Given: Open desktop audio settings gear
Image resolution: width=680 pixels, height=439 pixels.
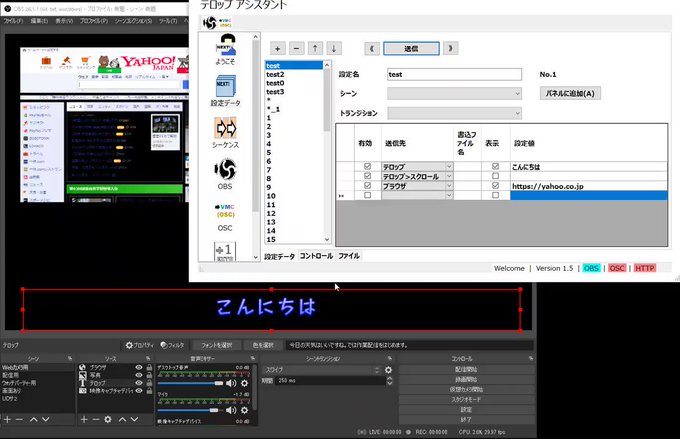Looking at the screenshot, I should 245,383.
